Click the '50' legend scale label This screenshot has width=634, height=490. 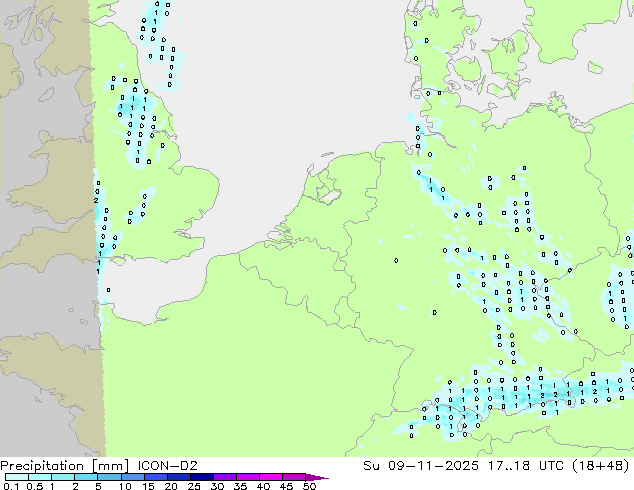coord(309,486)
